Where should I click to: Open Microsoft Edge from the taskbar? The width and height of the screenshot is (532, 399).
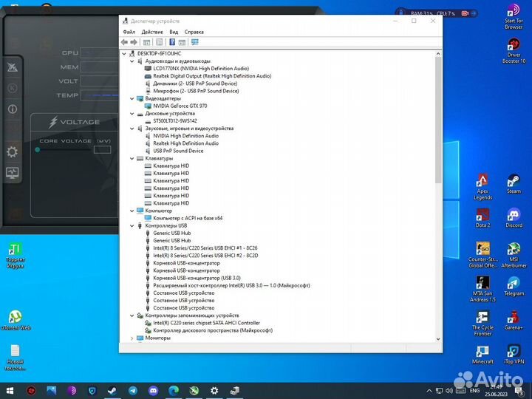point(174,391)
